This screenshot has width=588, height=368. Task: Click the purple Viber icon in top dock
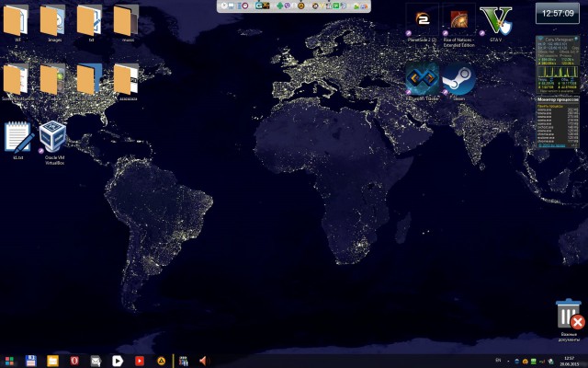pos(288,6)
